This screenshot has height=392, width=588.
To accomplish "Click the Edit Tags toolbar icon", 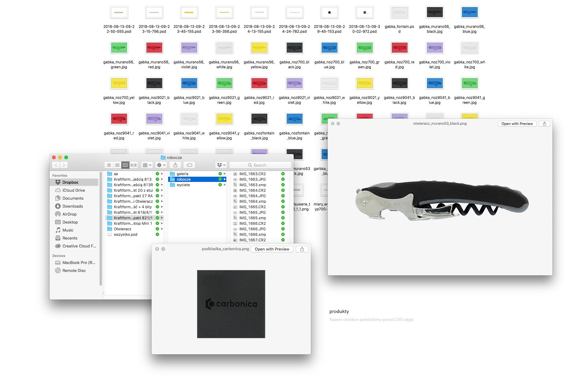I will [x=190, y=165].
